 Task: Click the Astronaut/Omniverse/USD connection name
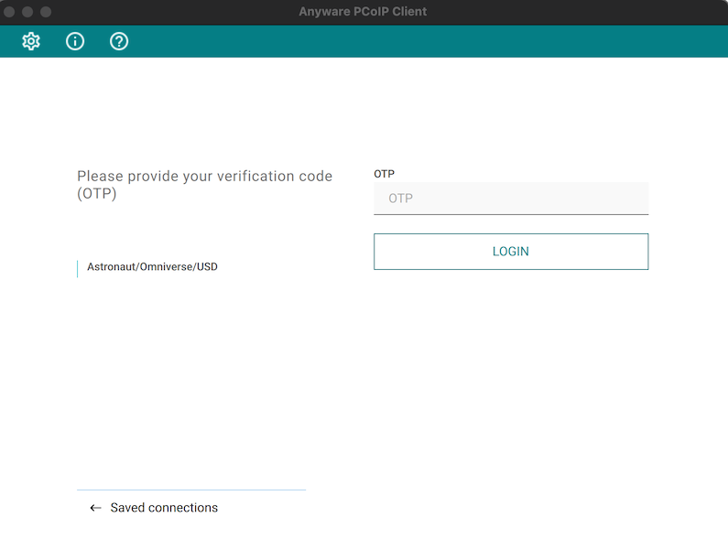152,267
